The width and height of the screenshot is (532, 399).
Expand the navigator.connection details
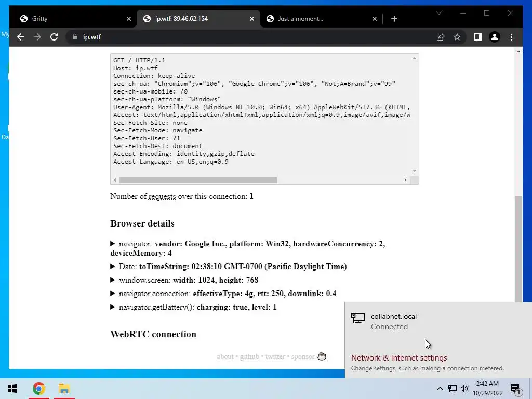(223, 294)
